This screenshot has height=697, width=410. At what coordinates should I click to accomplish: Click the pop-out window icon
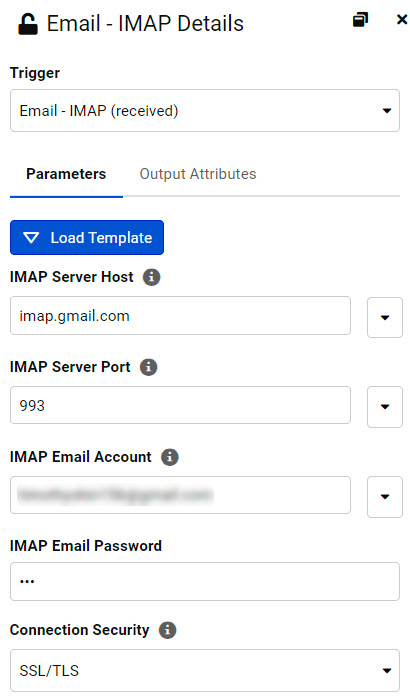(360, 20)
